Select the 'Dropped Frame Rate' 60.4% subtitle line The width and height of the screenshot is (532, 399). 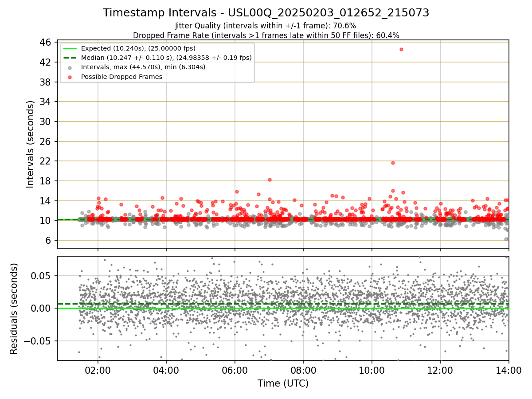click(x=266, y=35)
